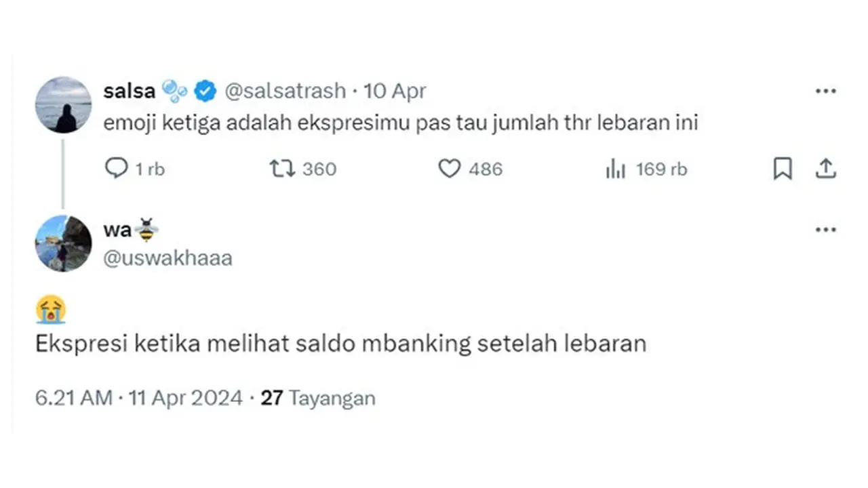The height and width of the screenshot is (488, 868).
Task: Open salsa's profile picture
Action: click(x=62, y=104)
